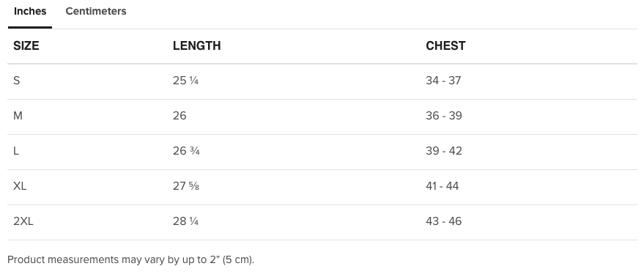
Task: Click the 36 - 39 chest range
Action: (x=444, y=116)
